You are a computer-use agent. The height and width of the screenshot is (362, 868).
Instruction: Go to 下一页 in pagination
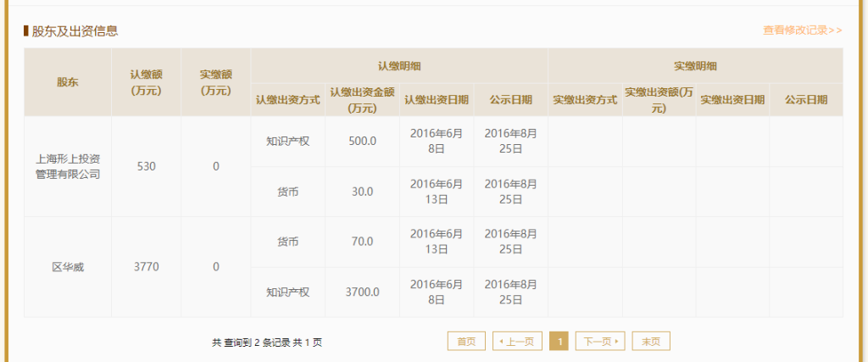[x=600, y=342]
